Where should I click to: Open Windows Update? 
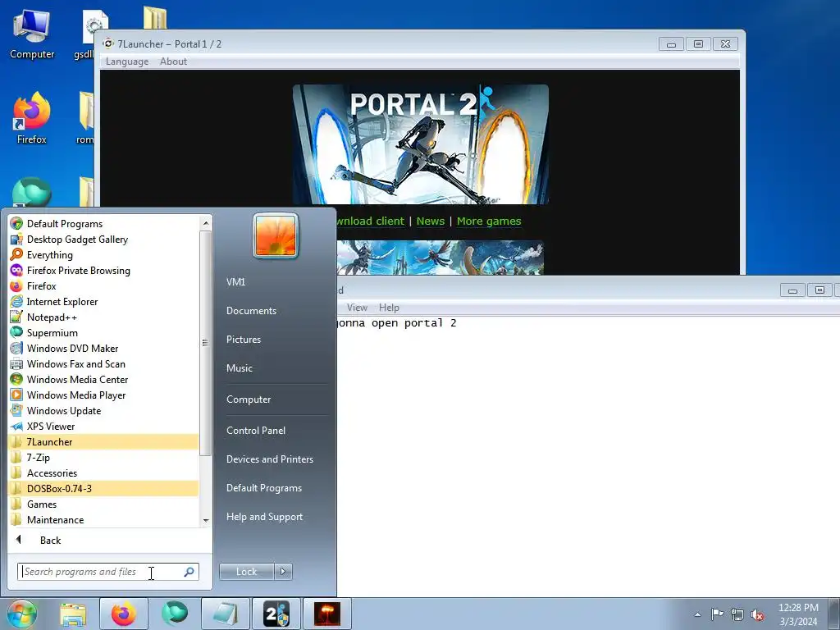click(x=104, y=410)
